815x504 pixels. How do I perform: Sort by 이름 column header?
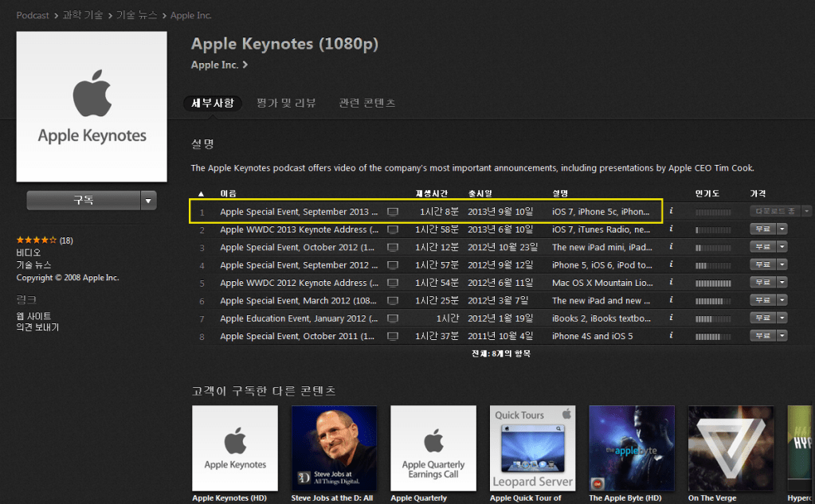[228, 193]
